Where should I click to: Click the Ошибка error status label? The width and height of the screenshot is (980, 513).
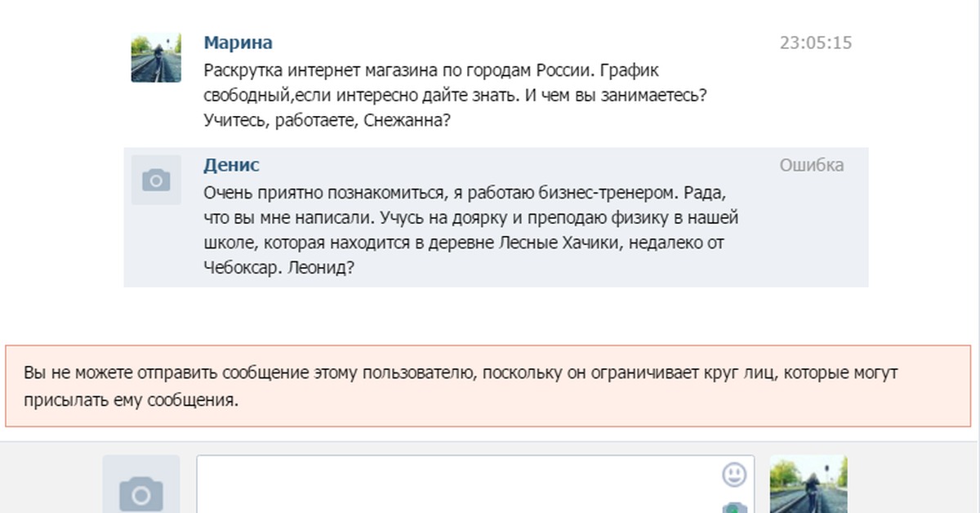pyautogui.click(x=811, y=166)
